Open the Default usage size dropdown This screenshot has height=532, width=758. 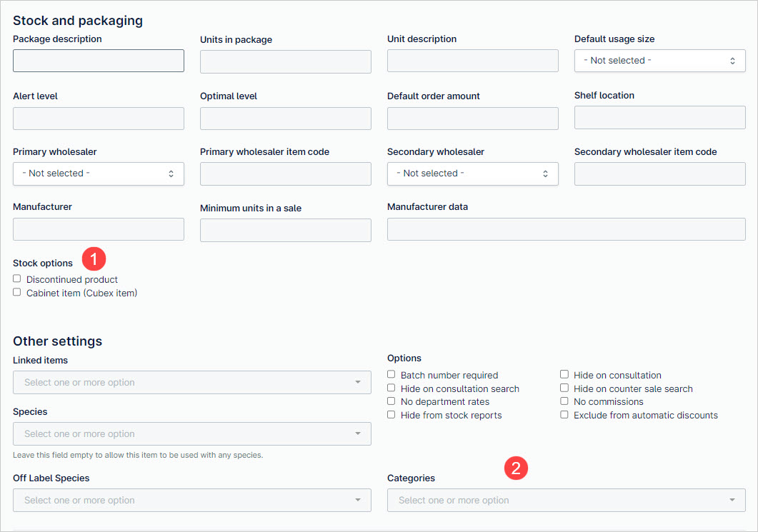(660, 61)
